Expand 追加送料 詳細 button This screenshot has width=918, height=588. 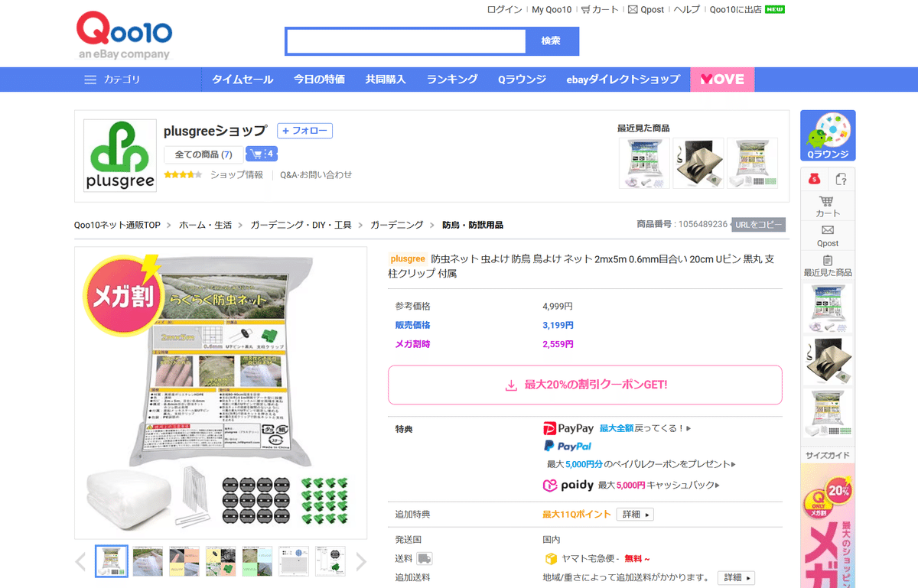click(736, 577)
